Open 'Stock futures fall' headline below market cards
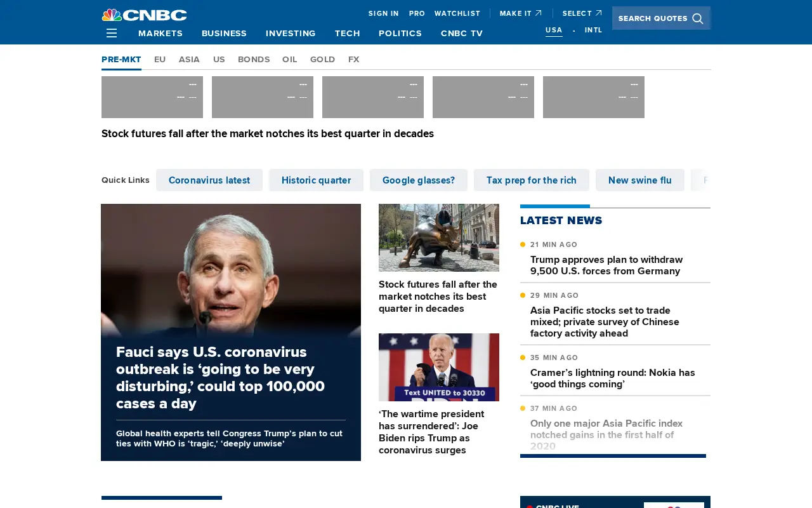Image resolution: width=812 pixels, height=508 pixels. [268, 134]
